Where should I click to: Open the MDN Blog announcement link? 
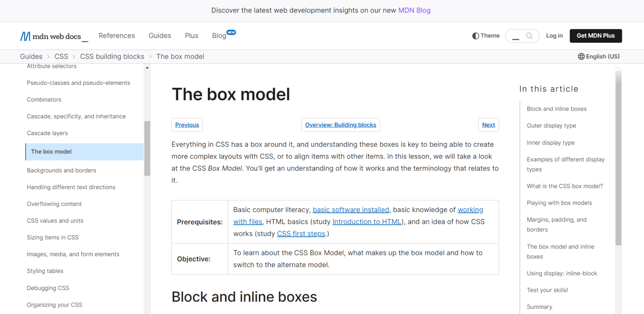click(x=414, y=10)
